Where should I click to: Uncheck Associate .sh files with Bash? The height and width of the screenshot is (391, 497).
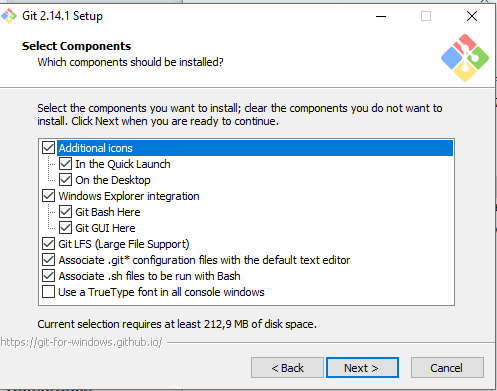tap(48, 276)
